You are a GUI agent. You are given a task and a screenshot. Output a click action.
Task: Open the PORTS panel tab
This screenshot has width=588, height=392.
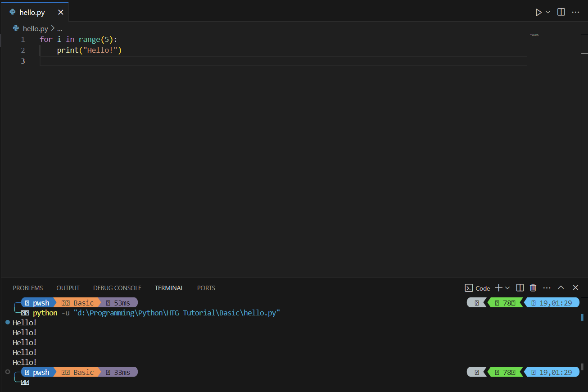click(206, 288)
